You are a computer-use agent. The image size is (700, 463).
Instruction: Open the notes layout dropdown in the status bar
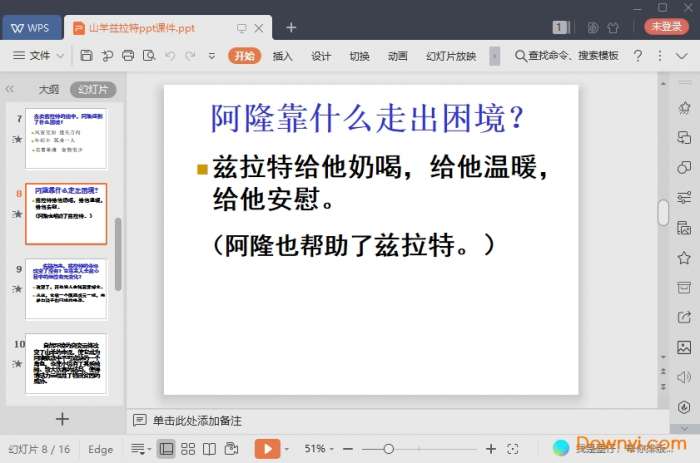coord(141,449)
